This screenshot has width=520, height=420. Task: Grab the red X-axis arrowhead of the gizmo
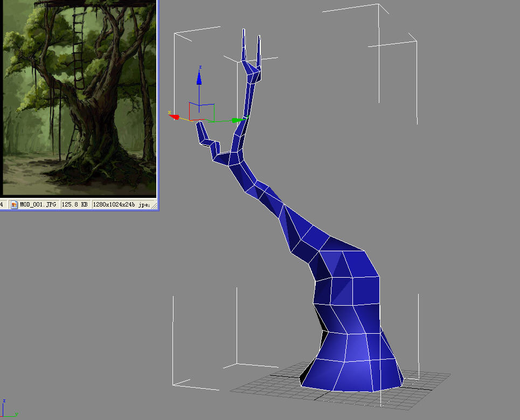(175, 116)
